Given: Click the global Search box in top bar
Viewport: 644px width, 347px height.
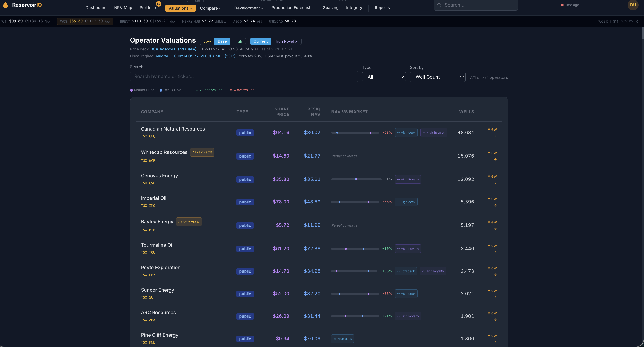Looking at the screenshot, I should click(475, 5).
